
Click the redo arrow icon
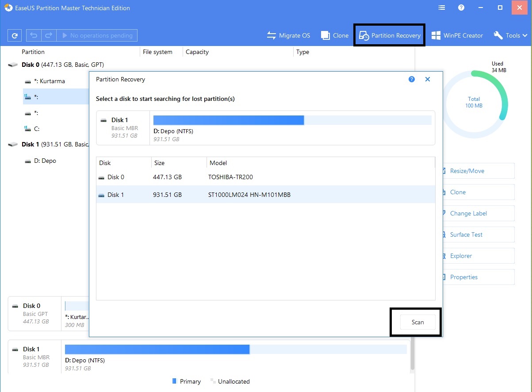(x=49, y=35)
